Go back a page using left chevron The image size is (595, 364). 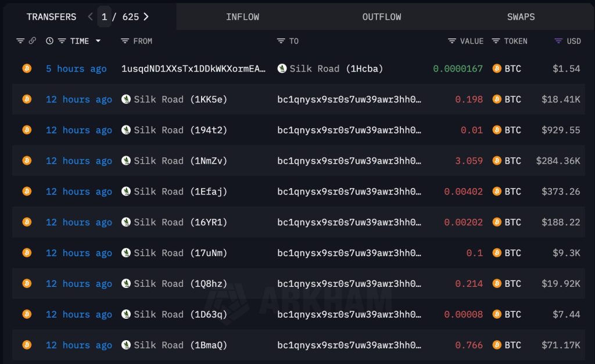tap(90, 17)
